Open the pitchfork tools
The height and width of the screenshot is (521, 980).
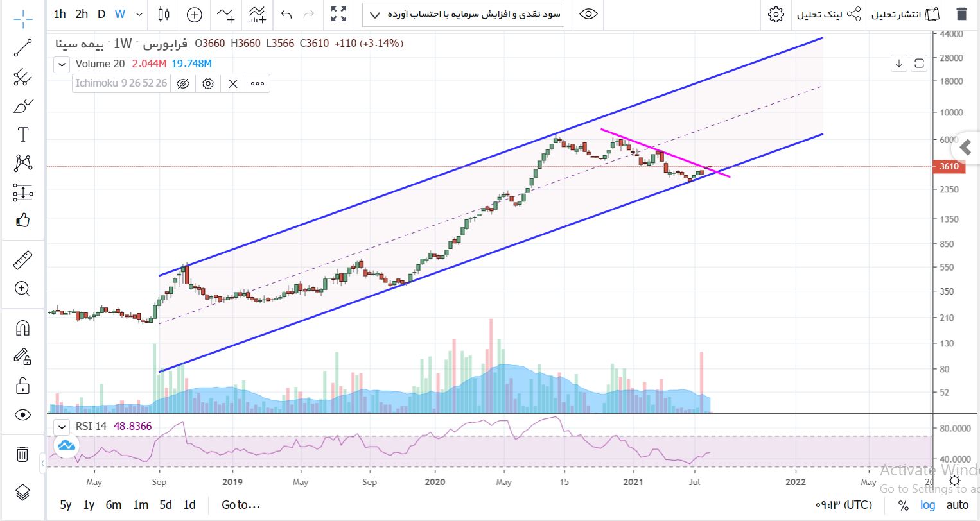pos(23,77)
